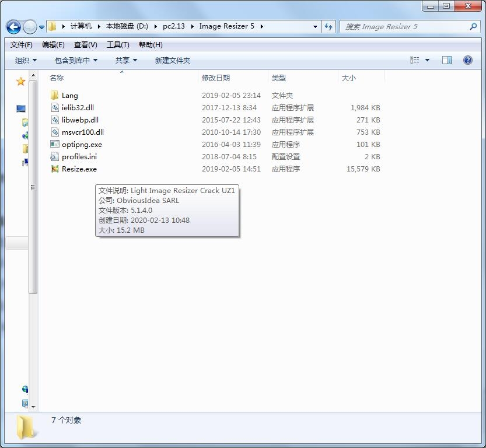Open the 文件(F) menu
Viewport: 486px width, 448px height.
pos(22,45)
